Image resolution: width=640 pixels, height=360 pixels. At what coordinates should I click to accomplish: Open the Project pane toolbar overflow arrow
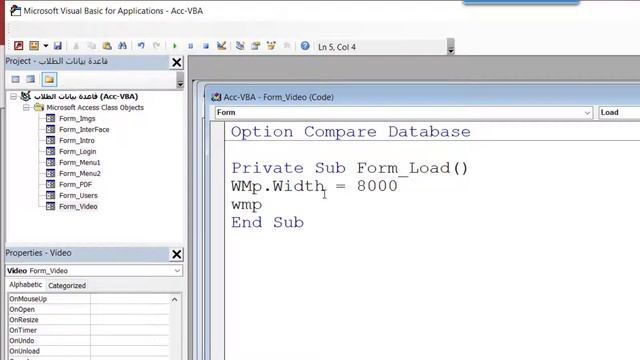[180, 80]
